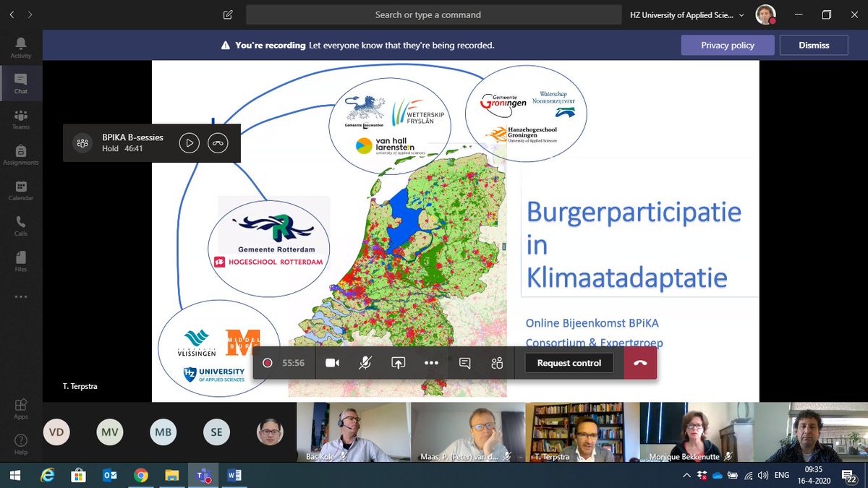Open the Privacy policy link
Image resolution: width=868 pixels, height=488 pixels.
coord(727,45)
